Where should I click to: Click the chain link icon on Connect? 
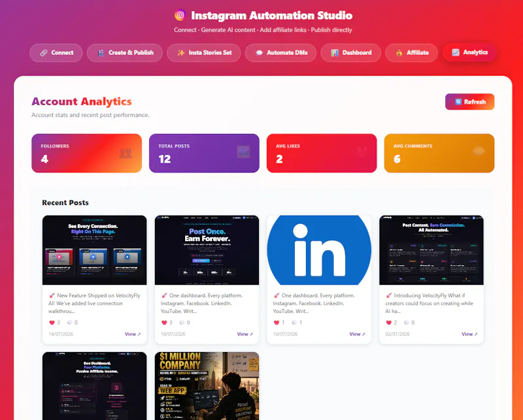pos(44,53)
